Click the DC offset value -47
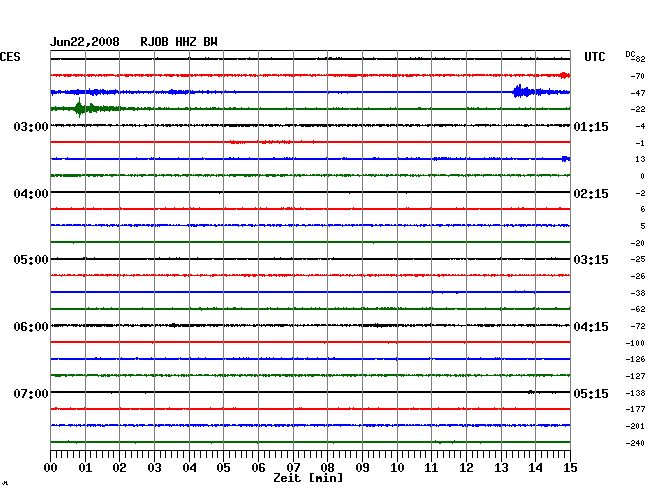This screenshot has width=650, height=494. 638,93
